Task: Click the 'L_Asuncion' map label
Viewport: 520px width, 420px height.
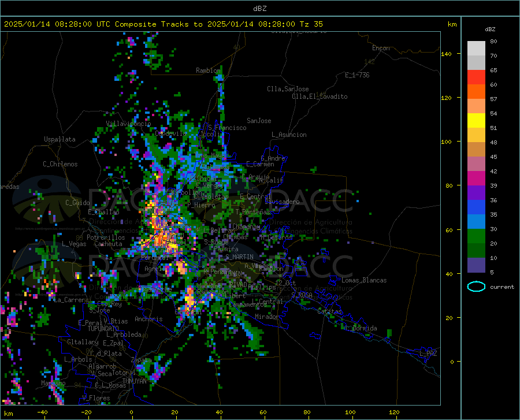Action: (x=289, y=135)
